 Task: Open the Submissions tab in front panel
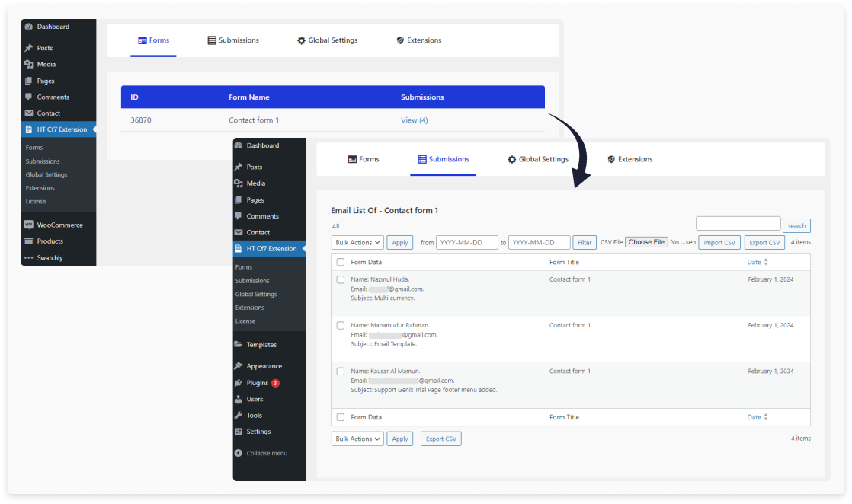443,159
